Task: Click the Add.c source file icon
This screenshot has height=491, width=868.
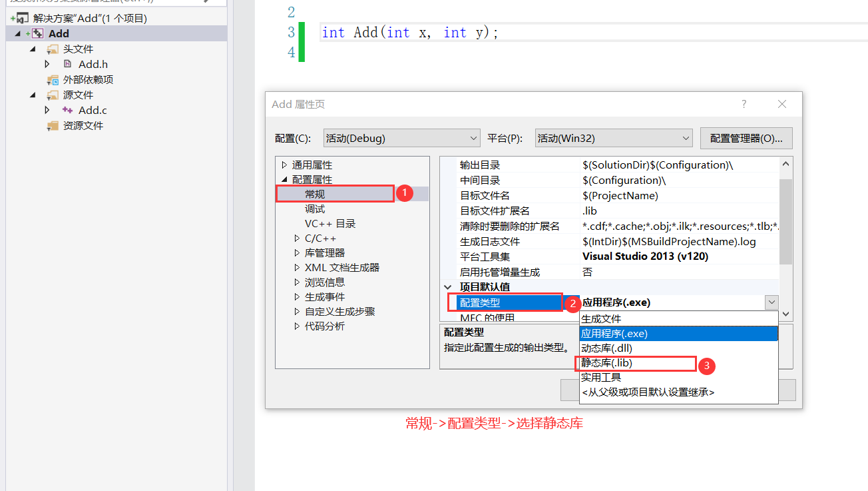Action: tap(67, 110)
